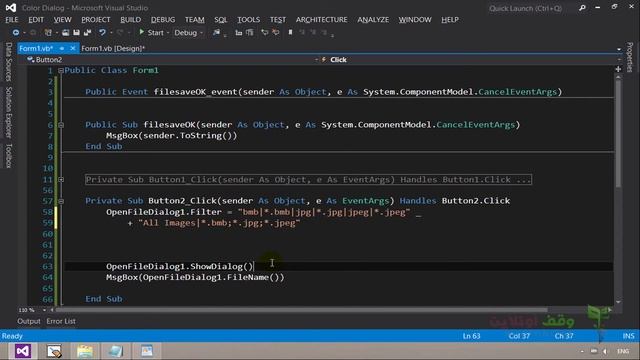Open the TEST menu
This screenshot has height=360, width=640.
click(x=278, y=20)
